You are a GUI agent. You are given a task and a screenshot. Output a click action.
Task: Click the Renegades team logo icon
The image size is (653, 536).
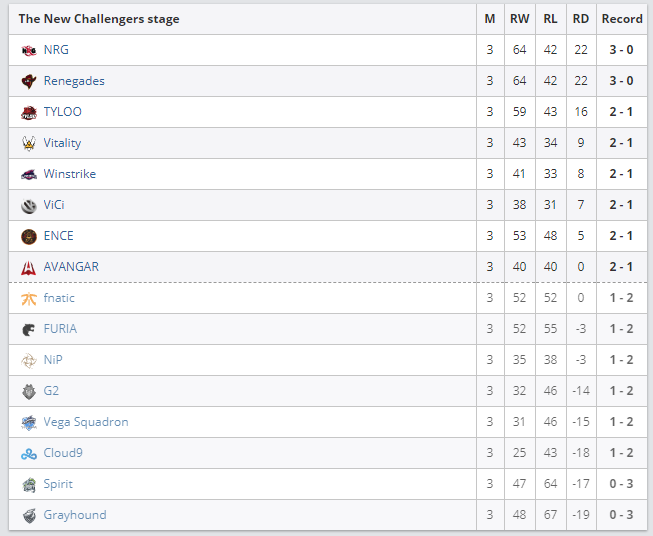(29, 81)
